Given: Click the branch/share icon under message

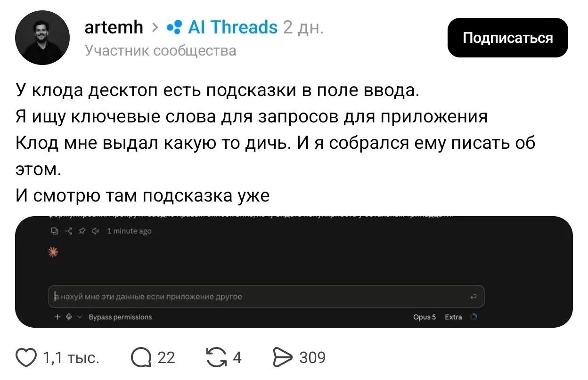Looking at the screenshot, I should click(69, 231).
